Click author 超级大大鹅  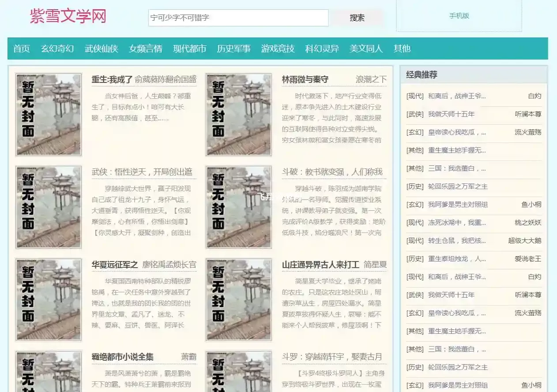[x=525, y=241]
